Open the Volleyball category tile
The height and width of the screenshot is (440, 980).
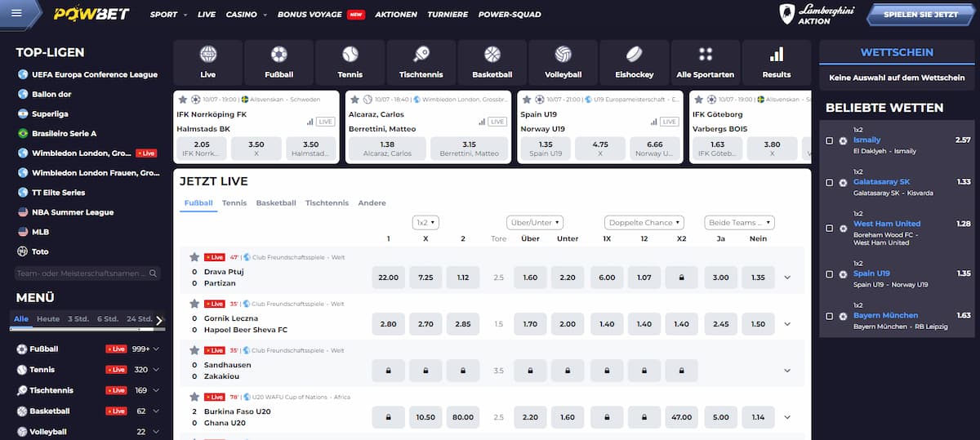[x=563, y=63]
